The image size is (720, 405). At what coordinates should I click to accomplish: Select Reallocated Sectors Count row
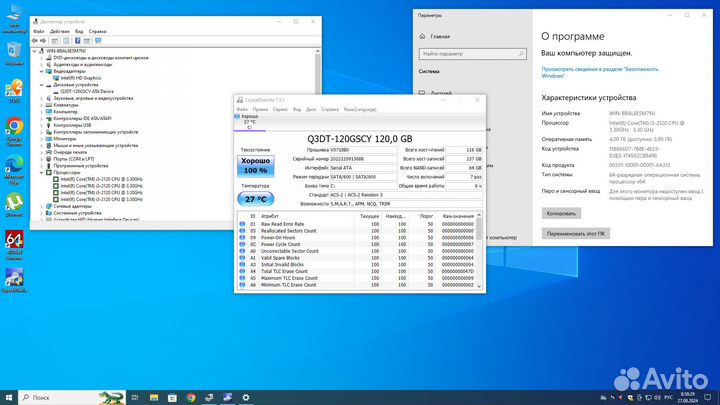coord(358,231)
